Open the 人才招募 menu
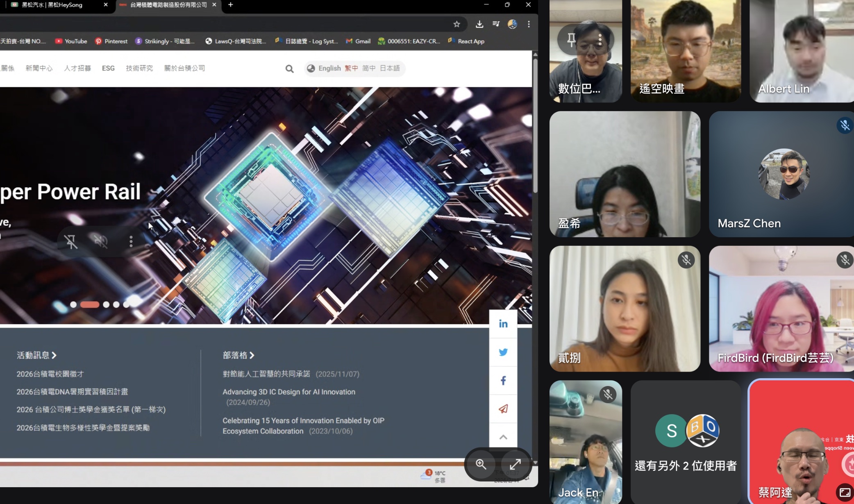The image size is (854, 504). pyautogui.click(x=77, y=68)
